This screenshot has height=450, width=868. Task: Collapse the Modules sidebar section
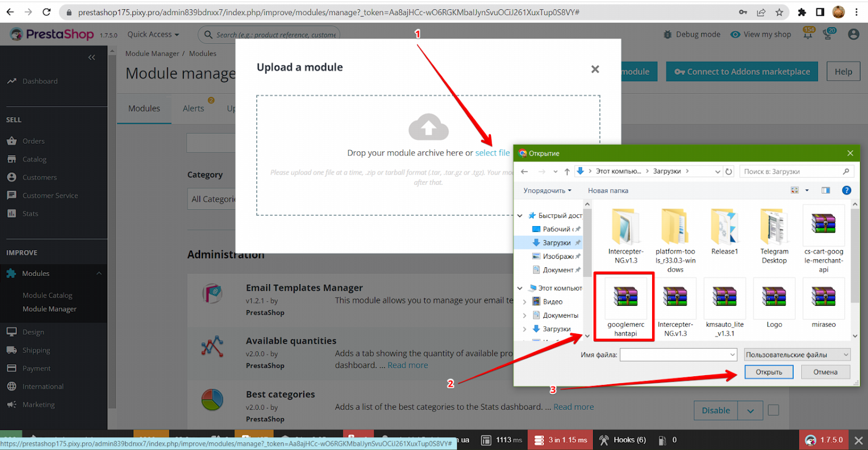(99, 273)
